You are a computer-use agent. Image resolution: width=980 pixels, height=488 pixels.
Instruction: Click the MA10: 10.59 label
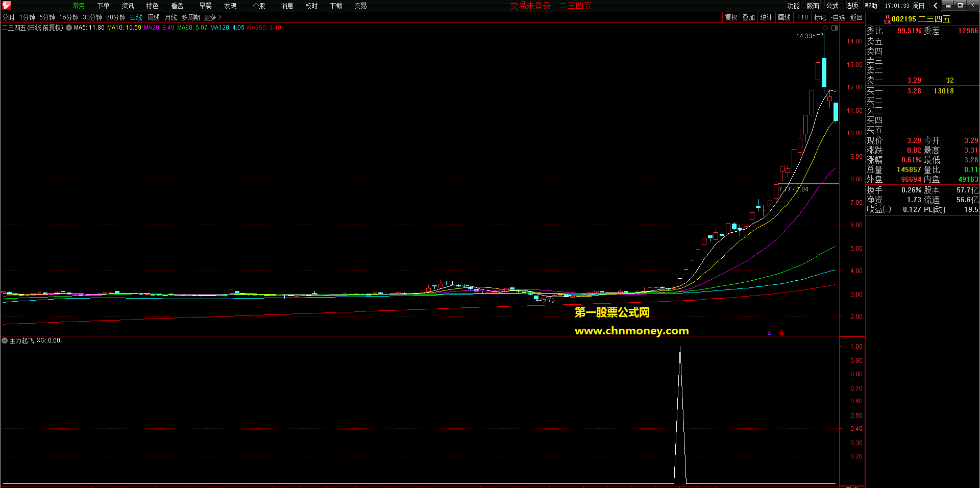coord(124,28)
